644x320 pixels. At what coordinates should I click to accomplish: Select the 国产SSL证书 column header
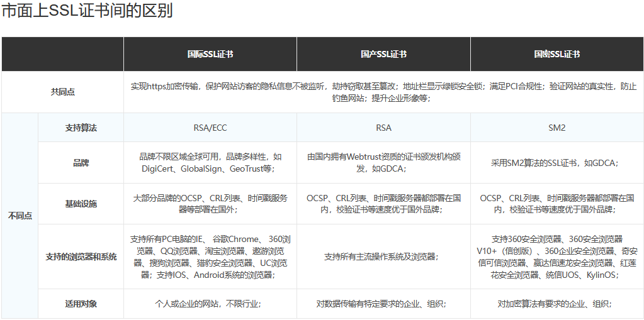click(383, 54)
